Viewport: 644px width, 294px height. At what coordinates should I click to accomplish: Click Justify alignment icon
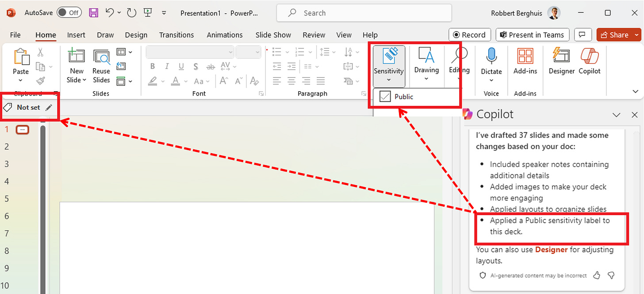tap(321, 81)
